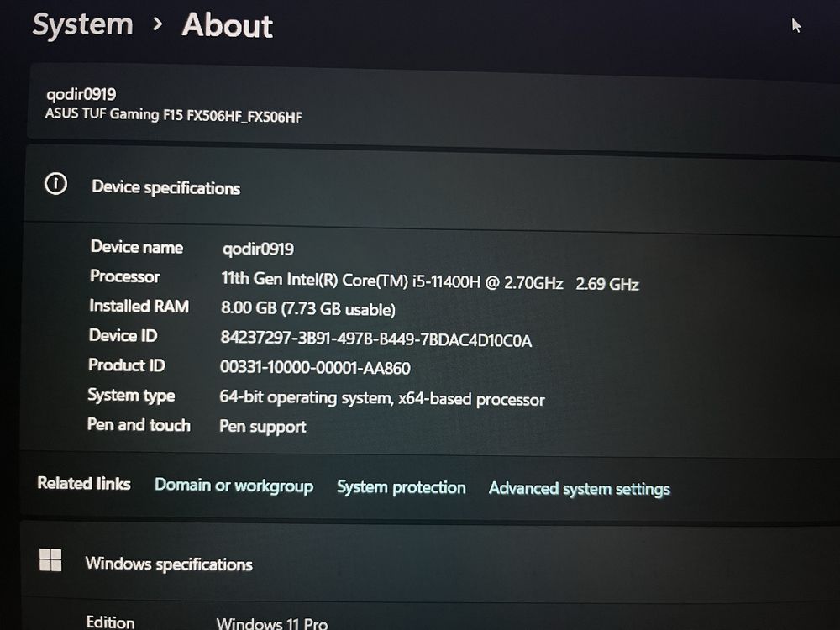Image resolution: width=840 pixels, height=630 pixels.
Task: Open Domain or workgroup link
Action: [x=234, y=486]
